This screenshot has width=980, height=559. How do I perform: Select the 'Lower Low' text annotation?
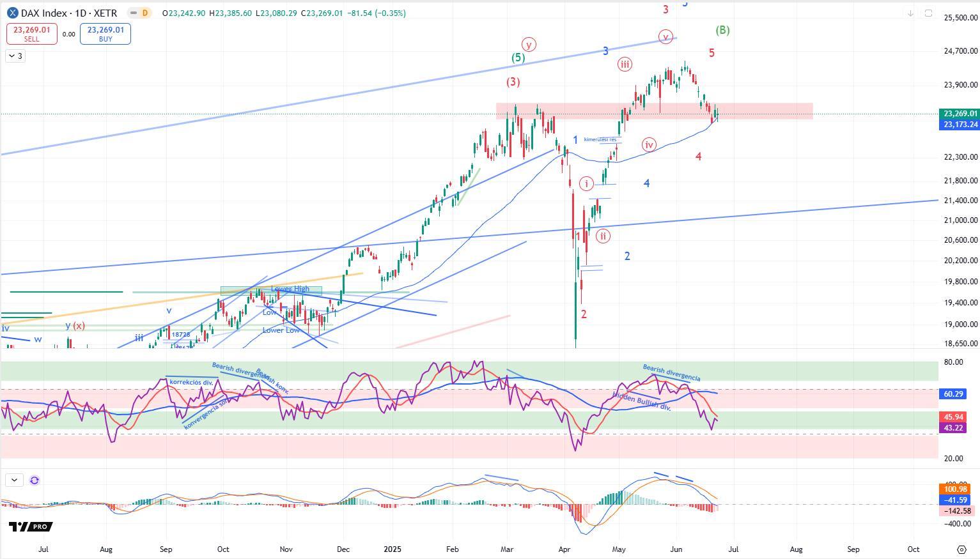point(281,330)
